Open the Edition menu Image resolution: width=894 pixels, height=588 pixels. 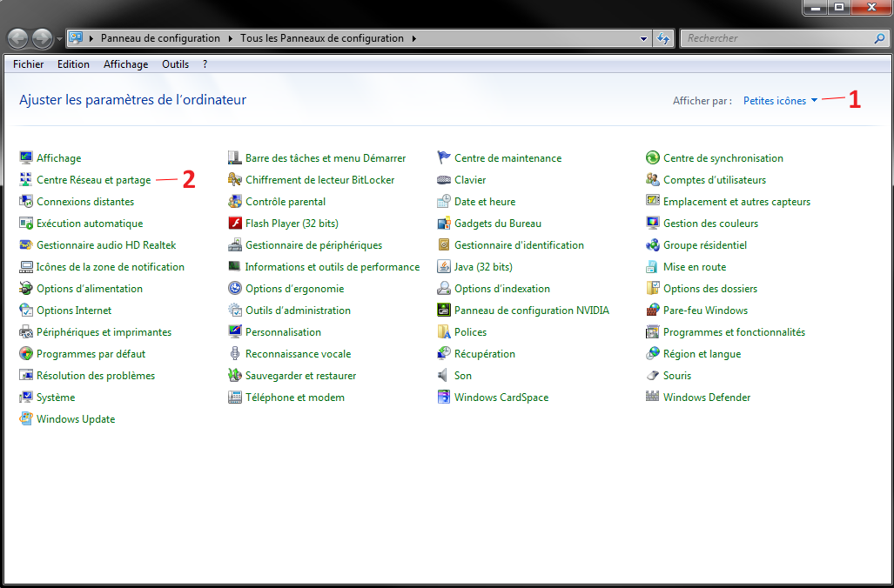click(x=73, y=64)
